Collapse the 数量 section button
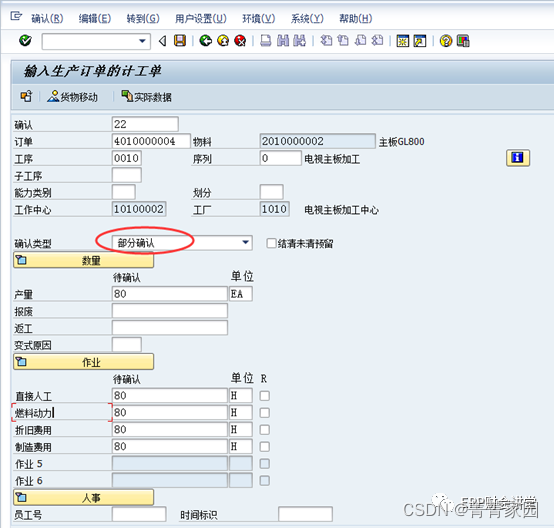The width and height of the screenshot is (554, 528). tap(83, 260)
